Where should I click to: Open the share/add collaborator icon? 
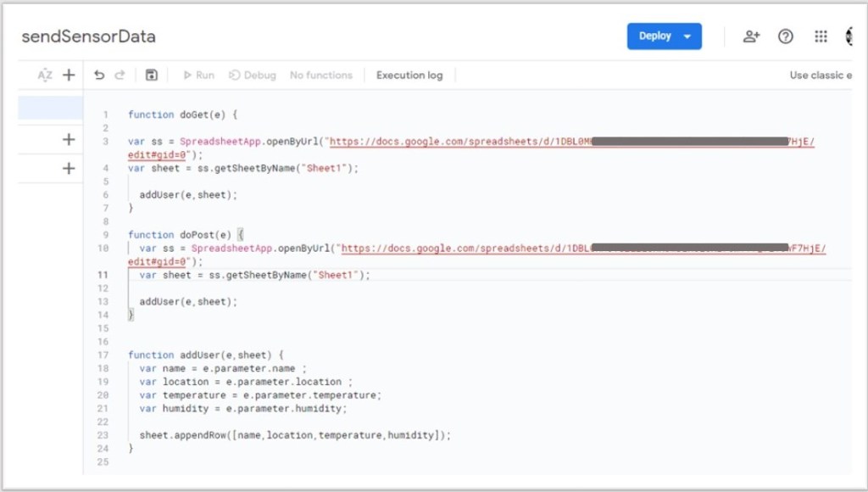[x=751, y=36]
